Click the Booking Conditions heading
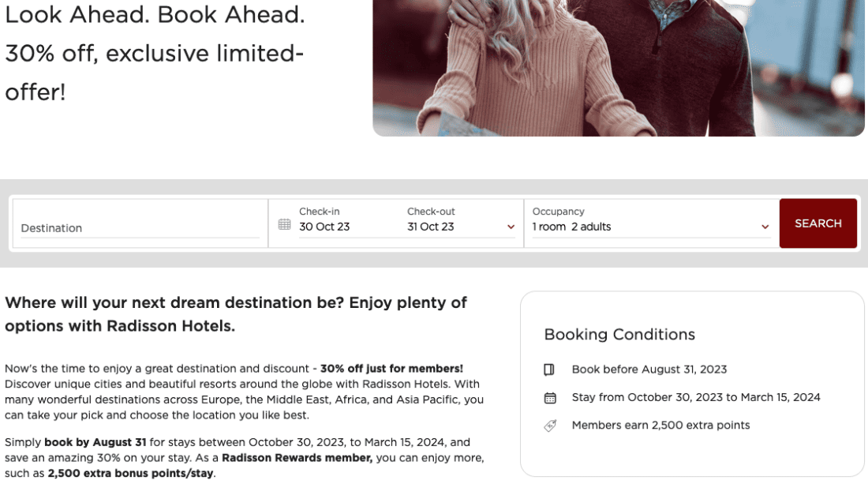868x484 pixels. [x=619, y=335]
